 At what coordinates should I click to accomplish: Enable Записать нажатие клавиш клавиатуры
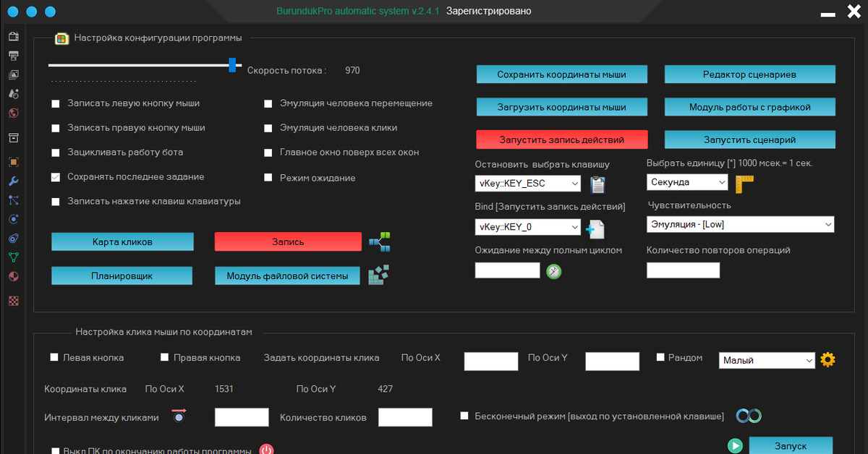pos(56,202)
